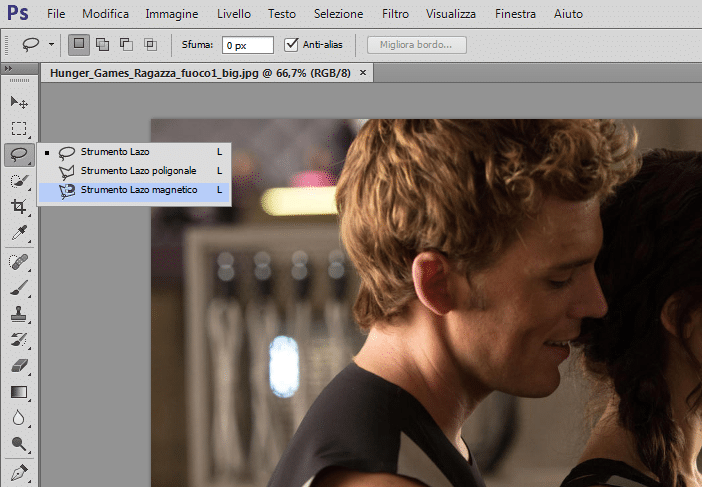Image resolution: width=702 pixels, height=487 pixels.
Task: Select the Crop tool
Action: (x=19, y=206)
